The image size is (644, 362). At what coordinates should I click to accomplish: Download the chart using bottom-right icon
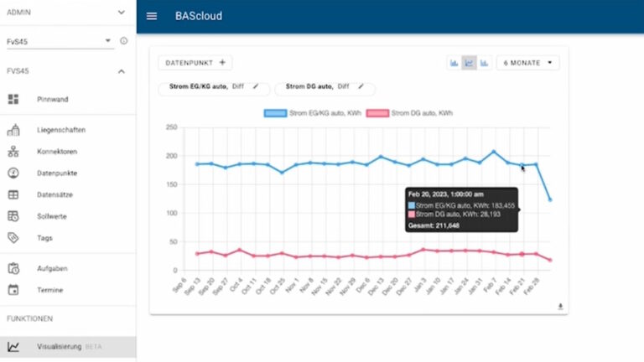[560, 307]
